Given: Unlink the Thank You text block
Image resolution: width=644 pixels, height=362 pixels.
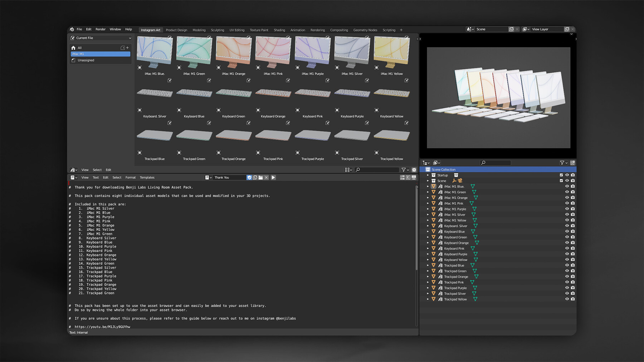Looking at the screenshot, I should tap(266, 177).
